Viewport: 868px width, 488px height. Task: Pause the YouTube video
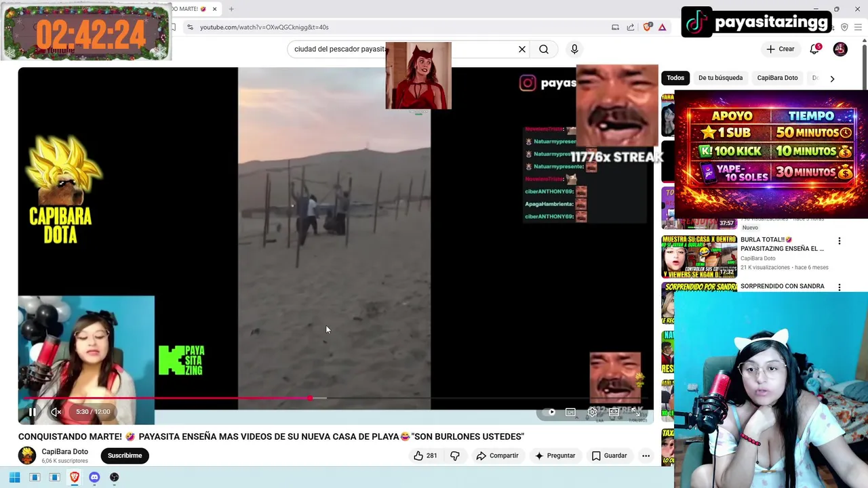pyautogui.click(x=32, y=411)
